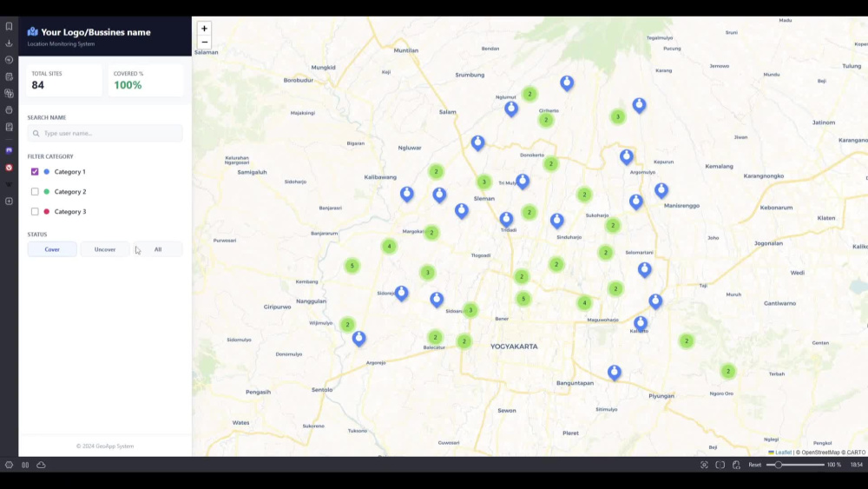This screenshot has width=868, height=489.
Task: Open the Downloads panel icon
Action: pos(9,43)
